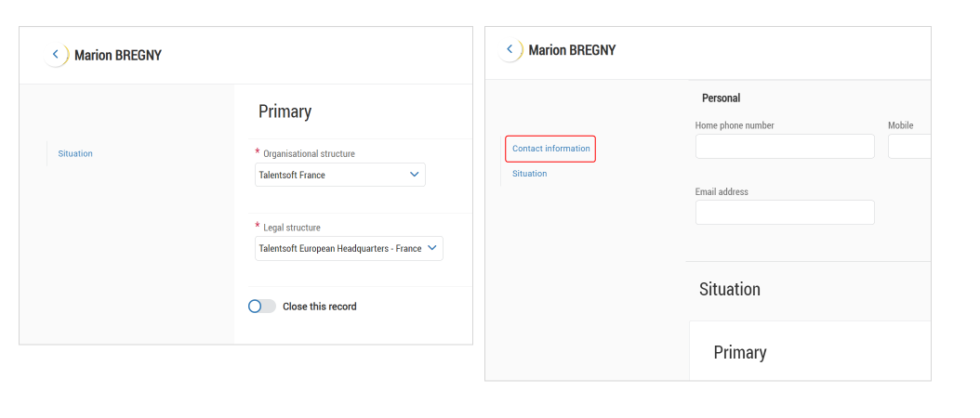Viewport: 980px width, 418px height.
Task: Click Primary heading above Organisational structure
Action: [285, 111]
